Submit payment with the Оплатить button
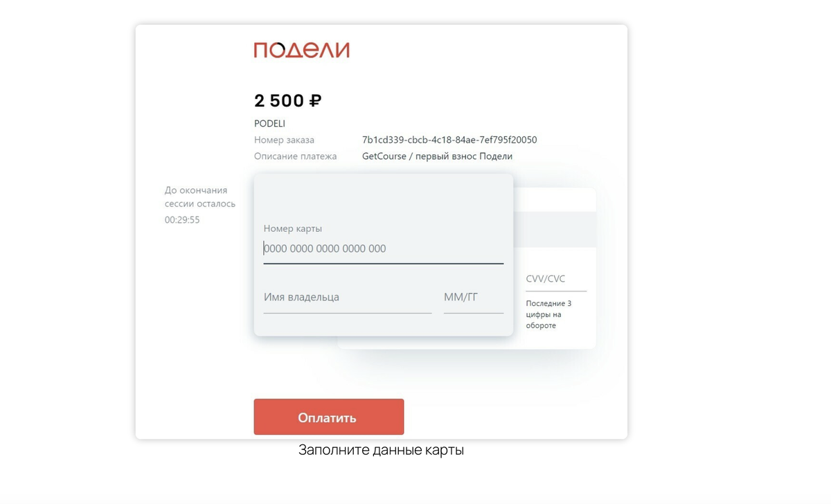This screenshot has width=831, height=504. tap(328, 417)
